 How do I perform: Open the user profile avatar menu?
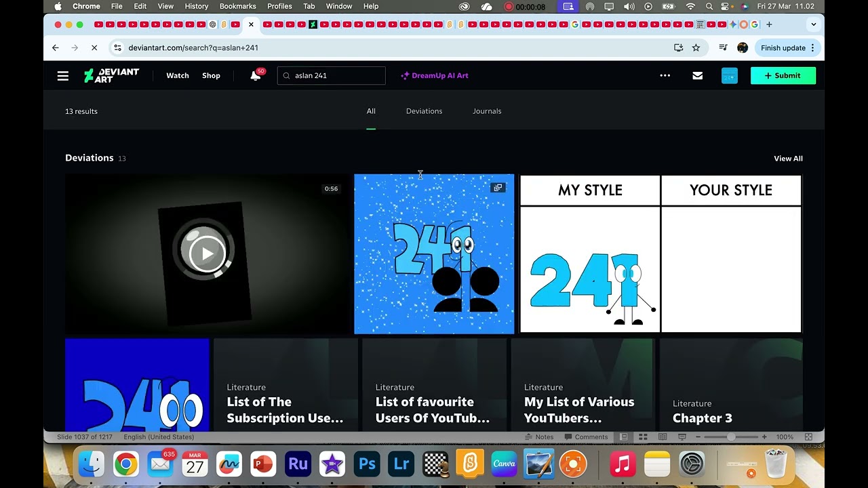click(730, 76)
